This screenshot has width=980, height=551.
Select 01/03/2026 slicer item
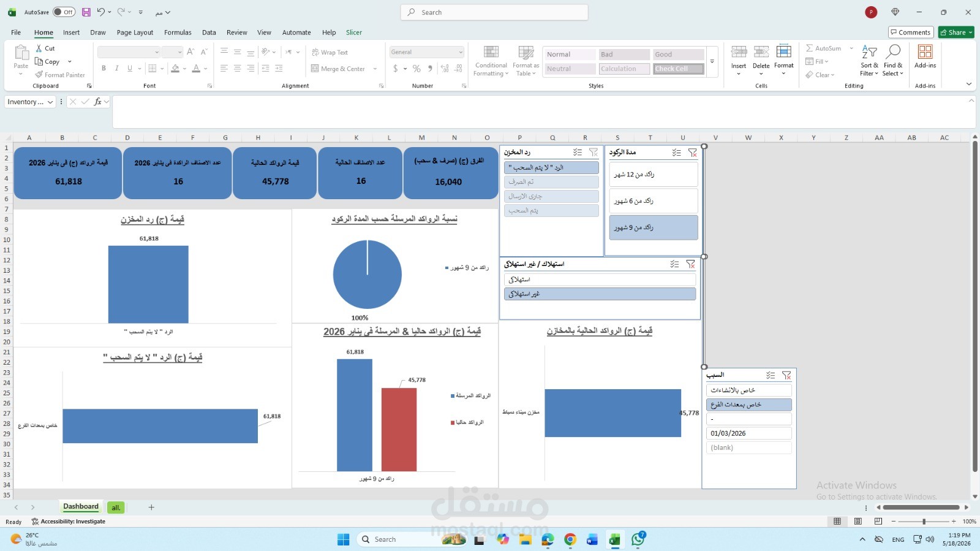pos(749,433)
